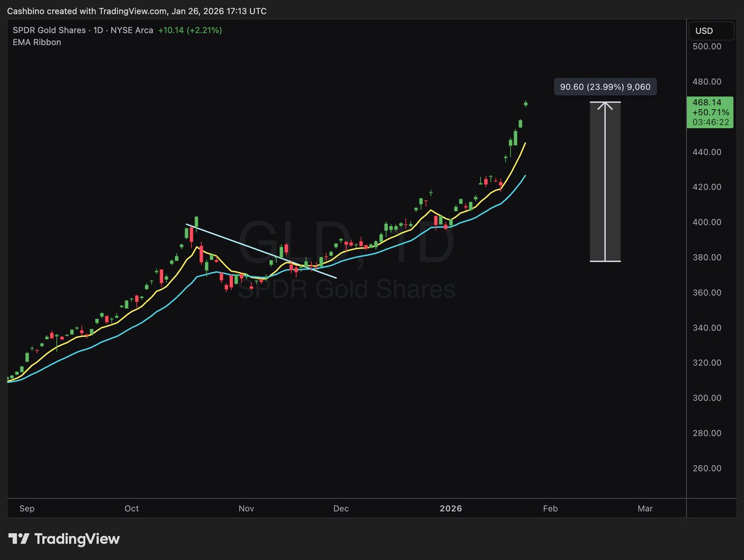Select the descending white trendline
The image size is (744, 560).
[261, 251]
